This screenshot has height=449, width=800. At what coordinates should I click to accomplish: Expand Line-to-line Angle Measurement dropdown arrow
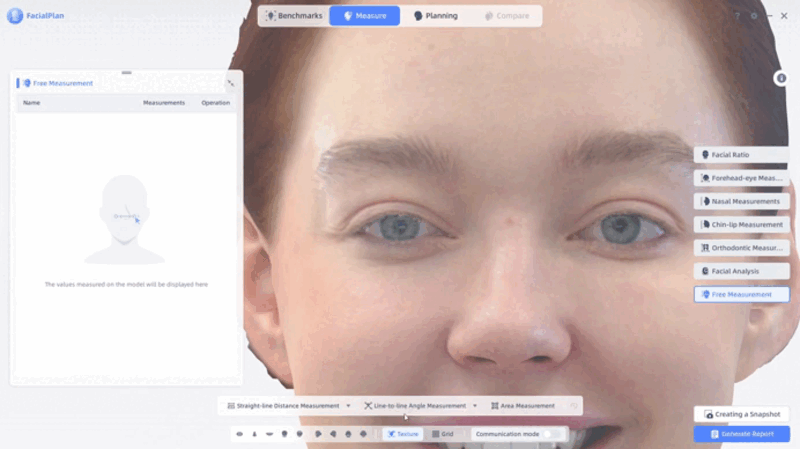pyautogui.click(x=475, y=406)
